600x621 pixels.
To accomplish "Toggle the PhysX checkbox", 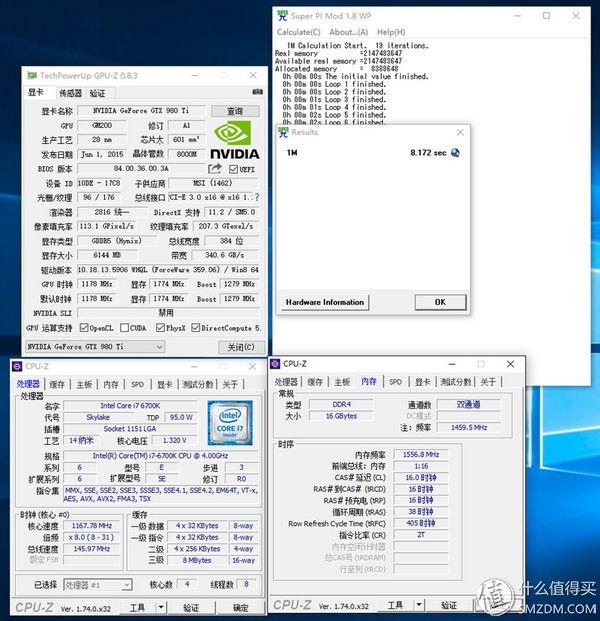I will (160, 328).
